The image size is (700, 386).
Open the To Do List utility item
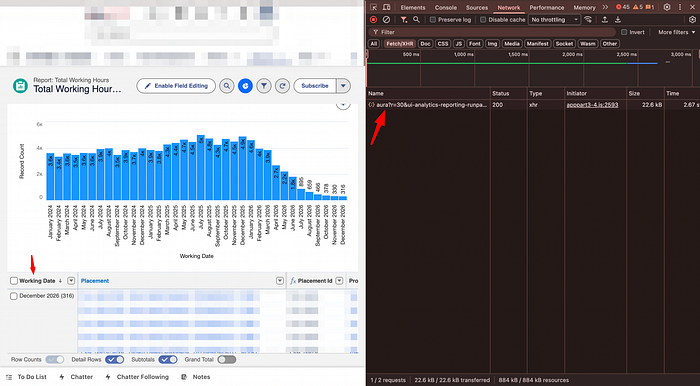coord(27,377)
